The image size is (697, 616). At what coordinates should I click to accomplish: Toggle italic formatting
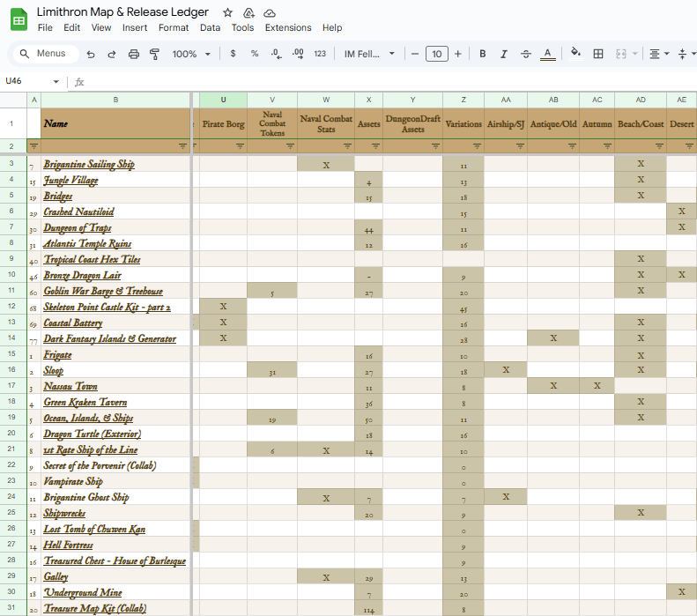click(504, 54)
